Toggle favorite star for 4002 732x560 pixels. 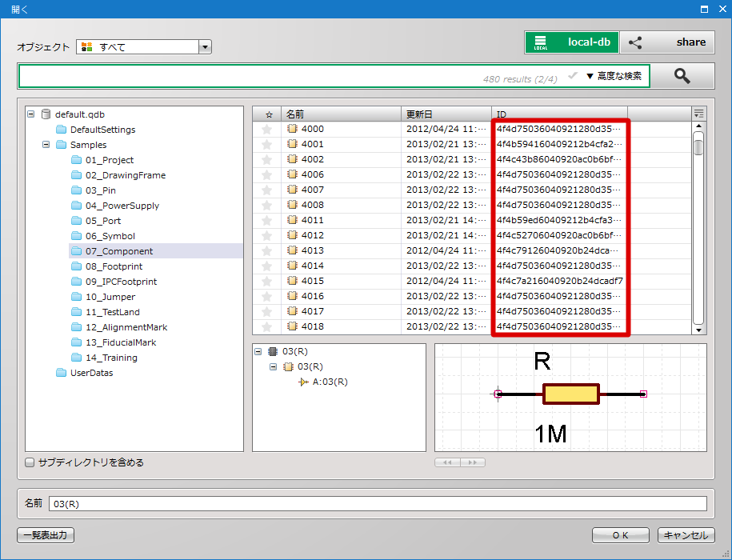click(x=266, y=160)
